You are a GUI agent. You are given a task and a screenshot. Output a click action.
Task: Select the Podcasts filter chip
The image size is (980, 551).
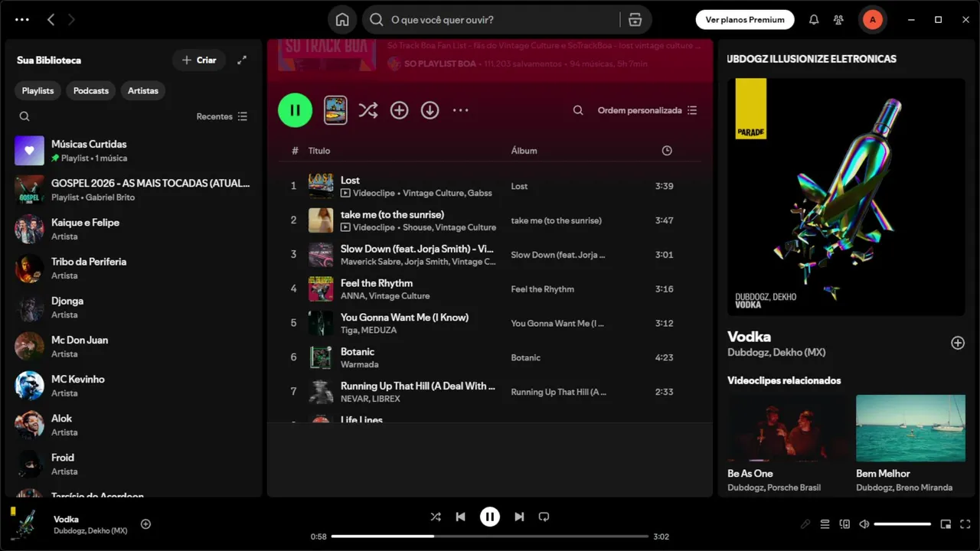[91, 90]
